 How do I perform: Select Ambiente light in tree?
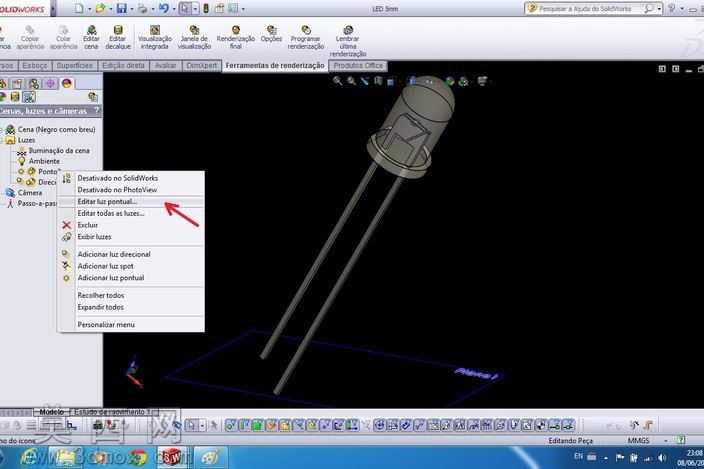[44, 161]
